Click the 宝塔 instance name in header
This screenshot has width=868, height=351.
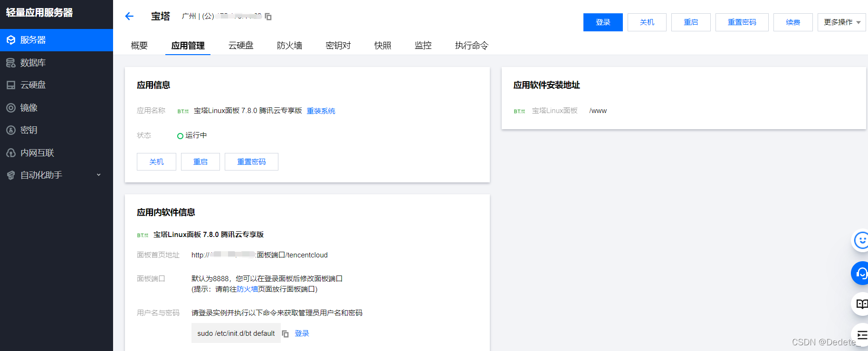(161, 16)
